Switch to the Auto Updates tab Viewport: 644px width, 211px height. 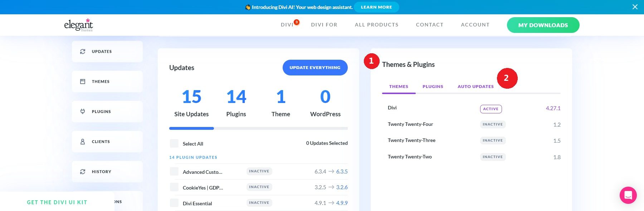475,87
